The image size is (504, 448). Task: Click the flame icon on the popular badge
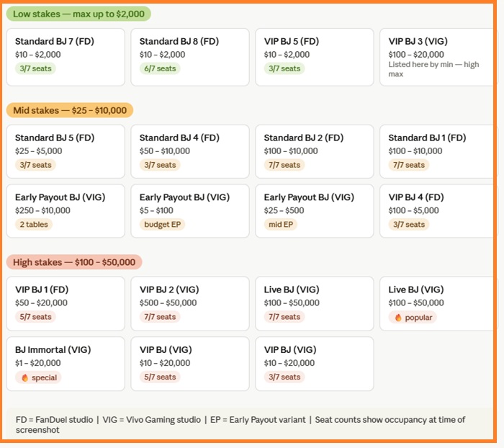point(398,317)
